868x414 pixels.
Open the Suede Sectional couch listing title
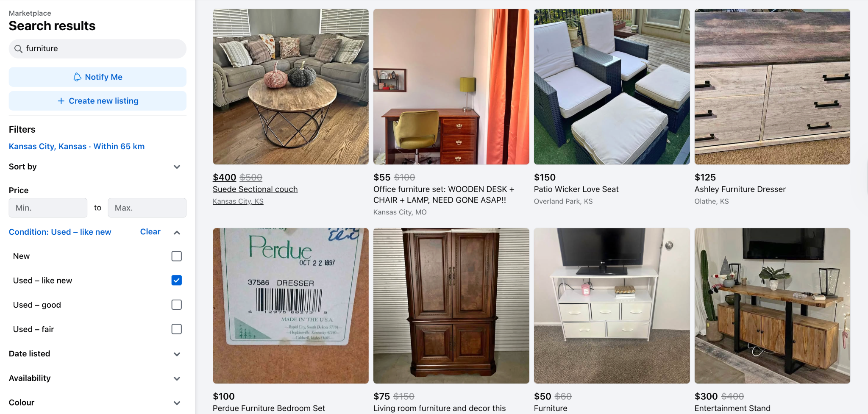click(255, 189)
